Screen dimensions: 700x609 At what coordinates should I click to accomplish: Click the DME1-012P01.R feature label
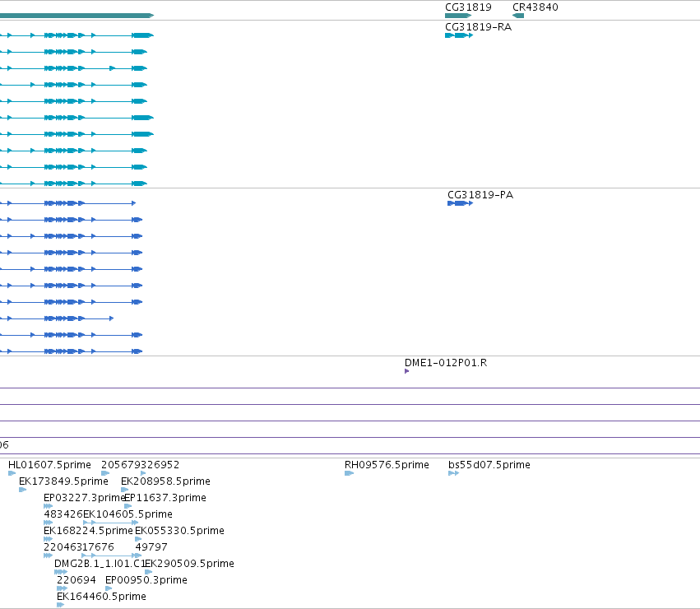click(x=446, y=363)
